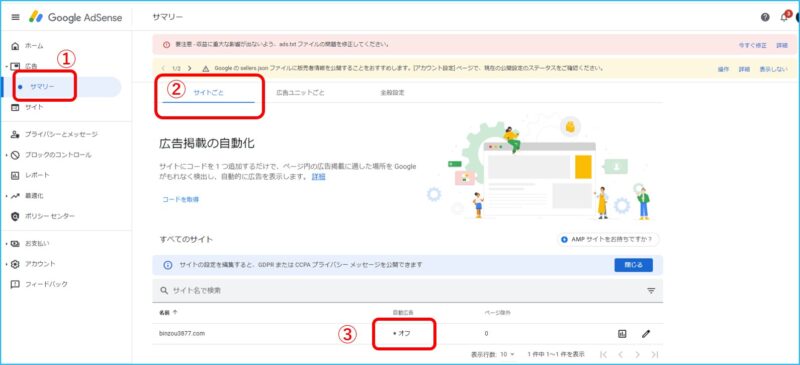The image size is (800, 365).
Task: Go to the previous page of sites
Action: 621,354
